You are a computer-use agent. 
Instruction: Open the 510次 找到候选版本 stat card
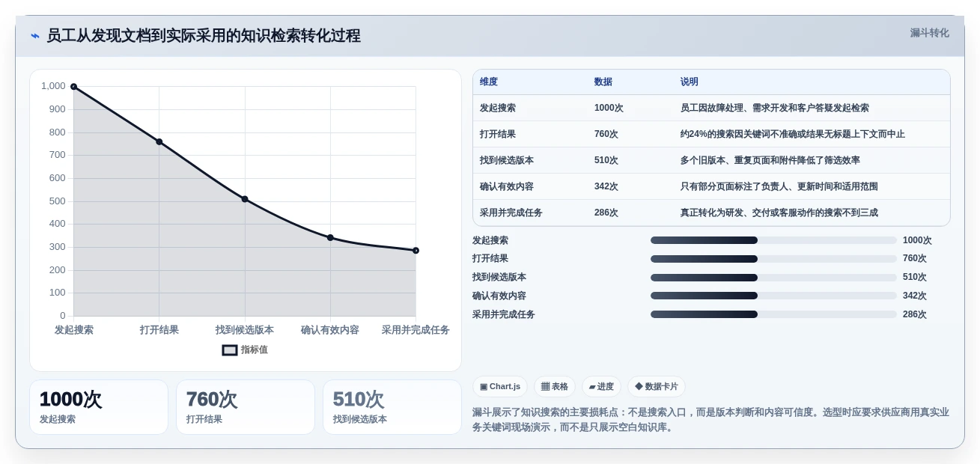point(392,407)
